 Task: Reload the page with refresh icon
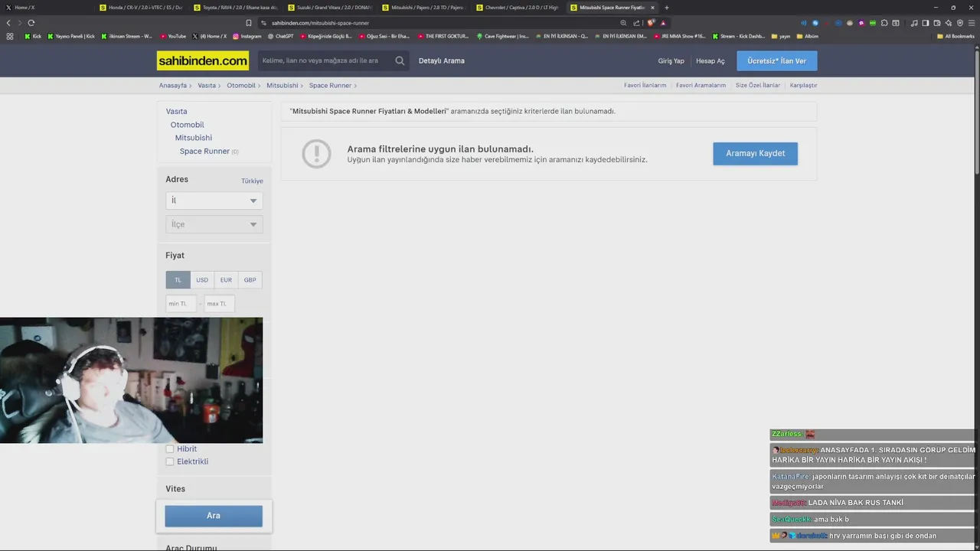tap(31, 23)
